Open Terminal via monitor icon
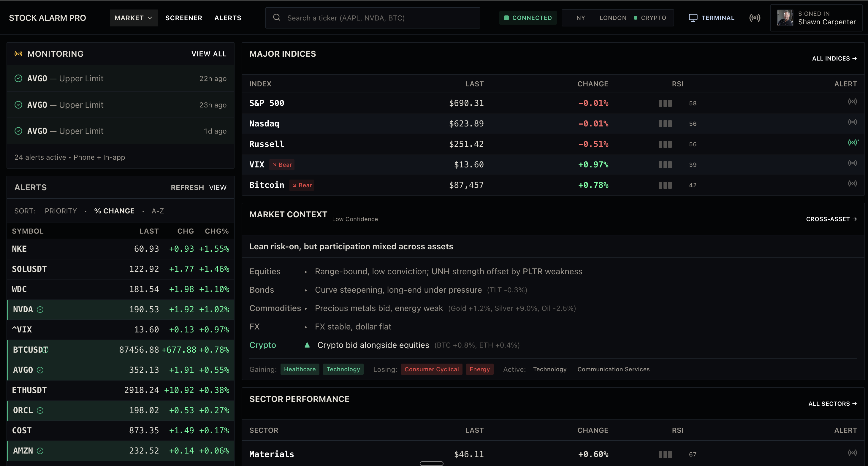This screenshot has width=868, height=466. 693,18
